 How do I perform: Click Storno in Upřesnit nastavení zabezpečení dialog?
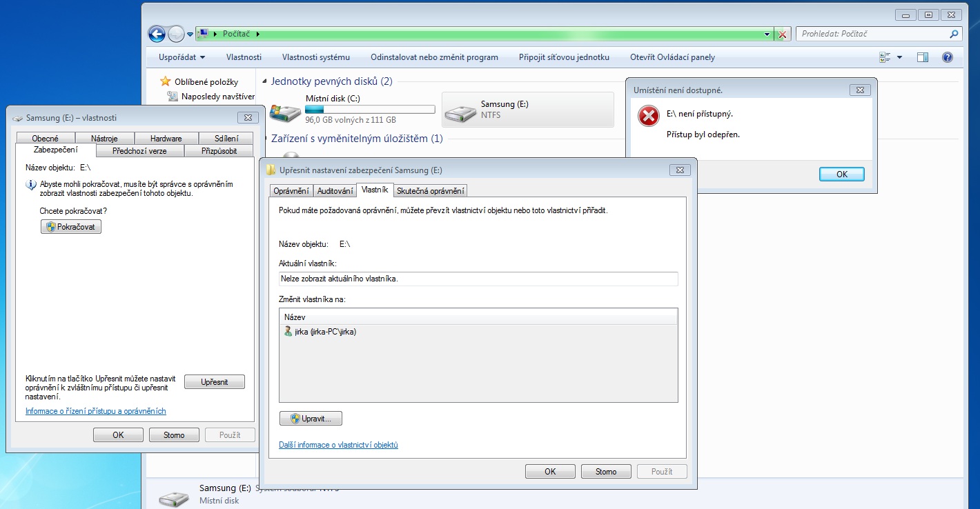pos(606,472)
